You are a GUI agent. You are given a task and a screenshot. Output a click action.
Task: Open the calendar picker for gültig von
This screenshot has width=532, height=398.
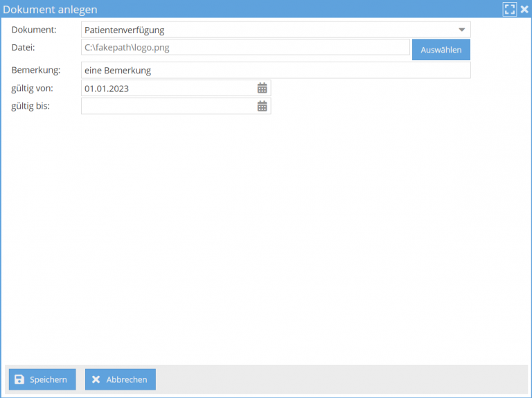coord(262,89)
